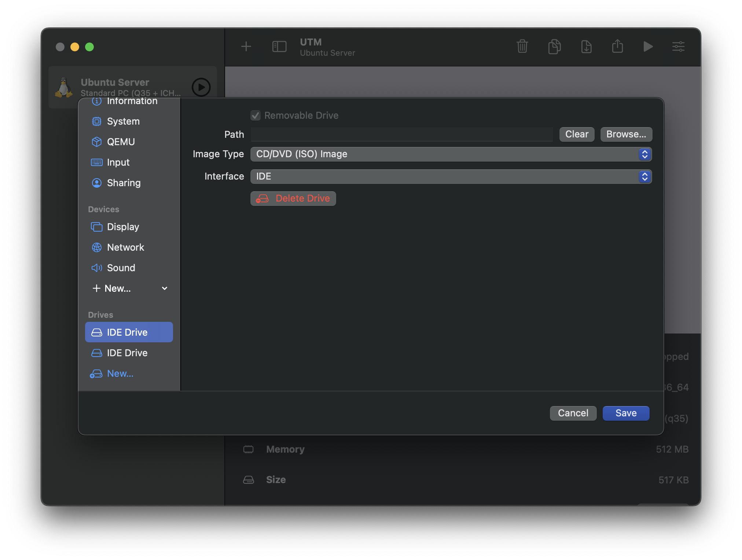This screenshot has height=560, width=742.
Task: Click the plus icon to create a new VM
Action: point(246,47)
